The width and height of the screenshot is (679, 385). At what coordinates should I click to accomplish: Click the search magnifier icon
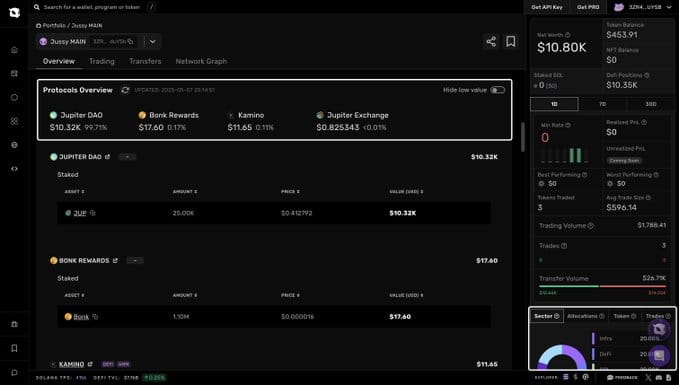37,7
